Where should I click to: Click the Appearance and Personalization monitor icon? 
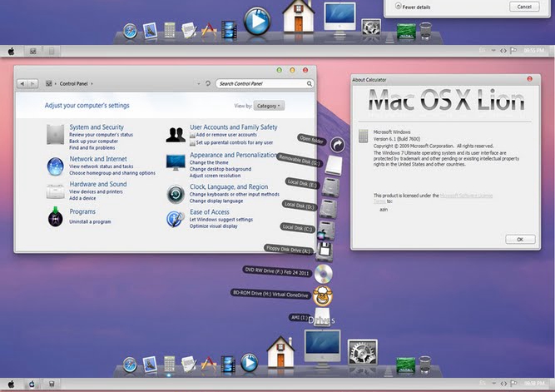(176, 162)
